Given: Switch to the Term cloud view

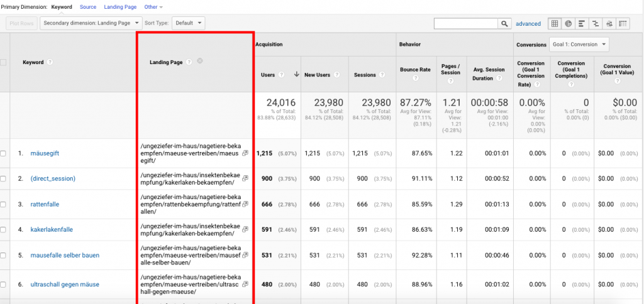Looking at the screenshot, I should click(x=609, y=24).
